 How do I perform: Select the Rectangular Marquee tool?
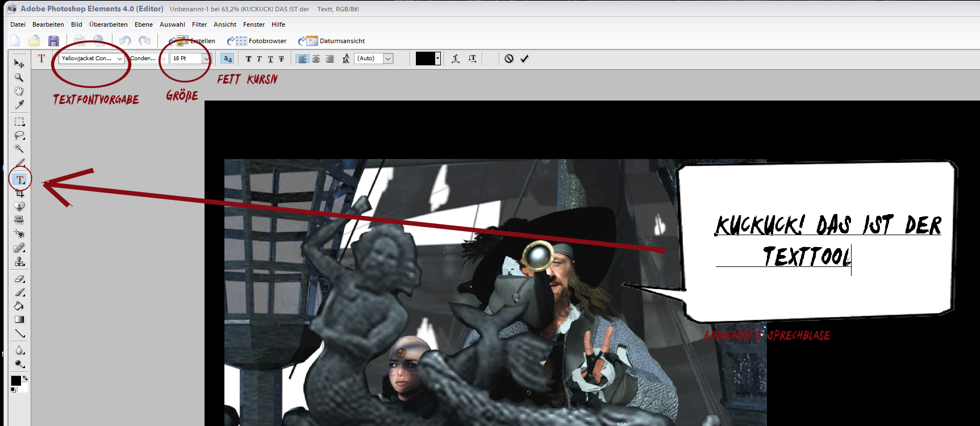tap(19, 122)
